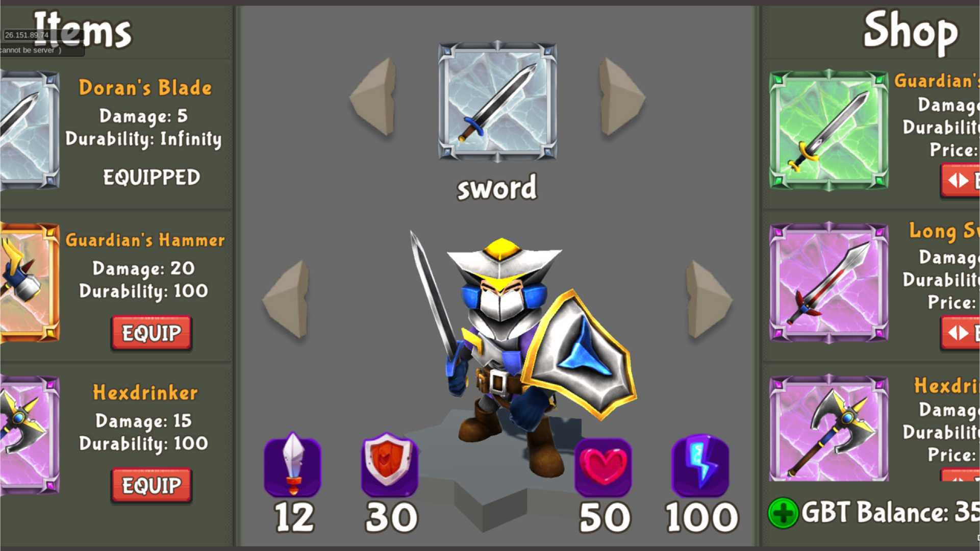The height and width of the screenshot is (551, 980).
Task: Select Guardian's Hammer item thumbnail
Action: point(30,282)
